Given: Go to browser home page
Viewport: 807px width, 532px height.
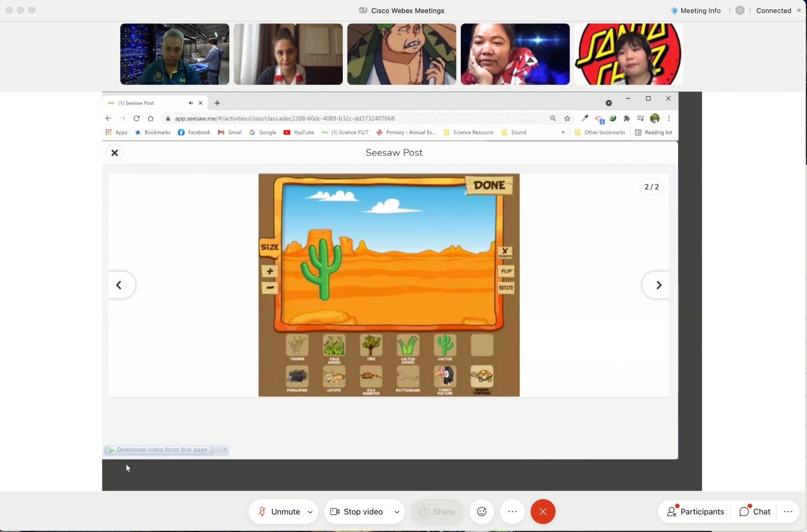Looking at the screenshot, I should tap(150, 118).
